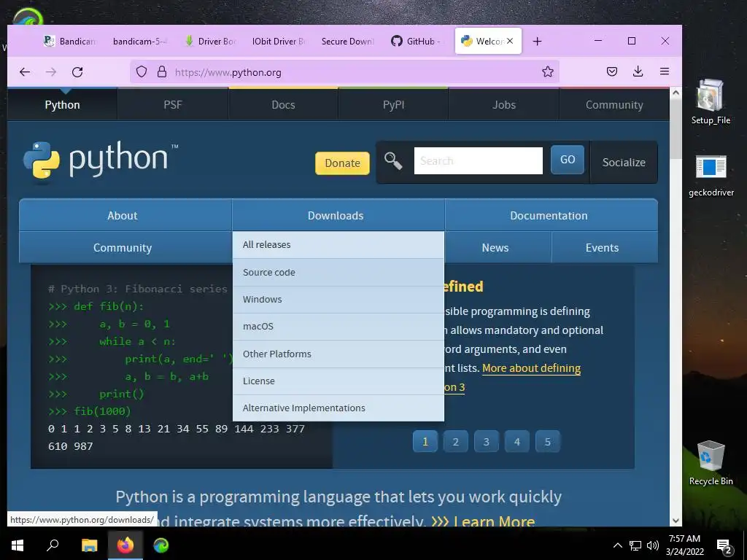Viewport: 747px width, 560px height.
Task: Open Windows taskbar search
Action: [x=53, y=545]
